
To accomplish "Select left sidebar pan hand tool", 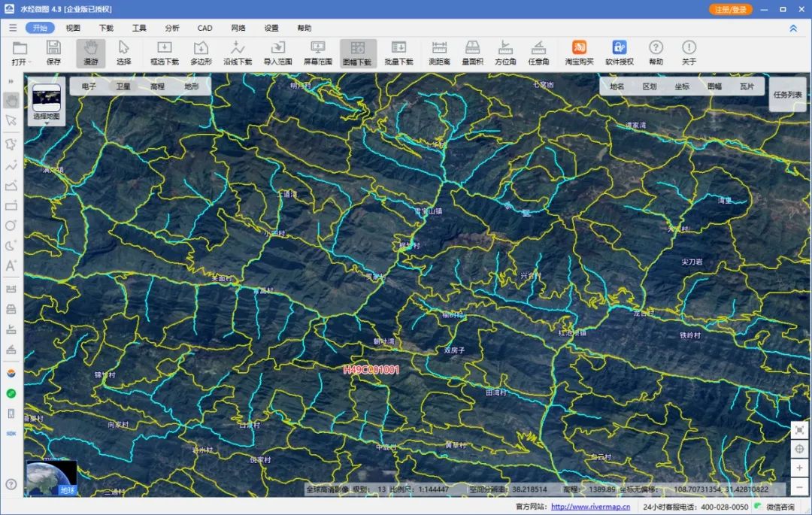I will tap(11, 101).
